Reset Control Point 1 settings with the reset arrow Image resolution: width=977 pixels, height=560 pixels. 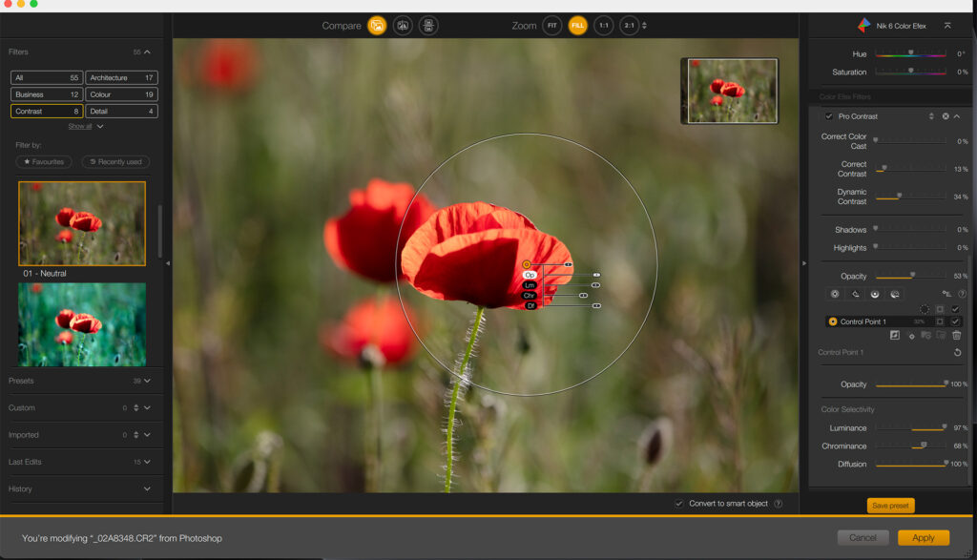[958, 352]
